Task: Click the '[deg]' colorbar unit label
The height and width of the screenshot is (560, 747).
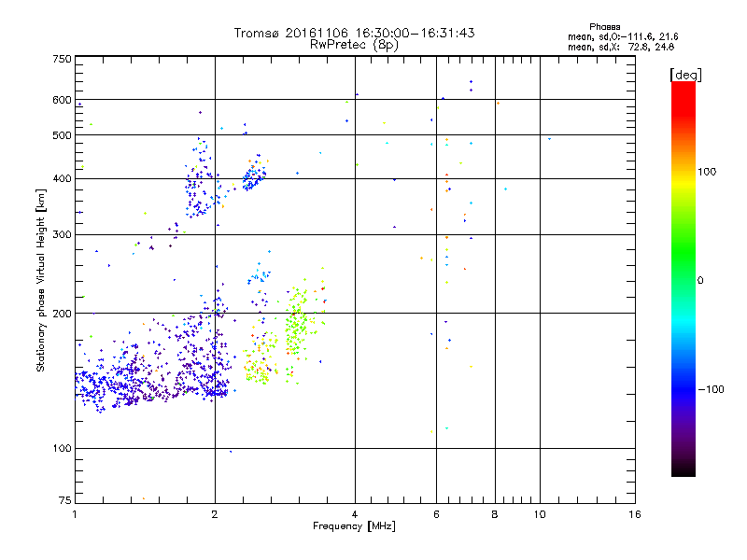Action: [x=685, y=75]
